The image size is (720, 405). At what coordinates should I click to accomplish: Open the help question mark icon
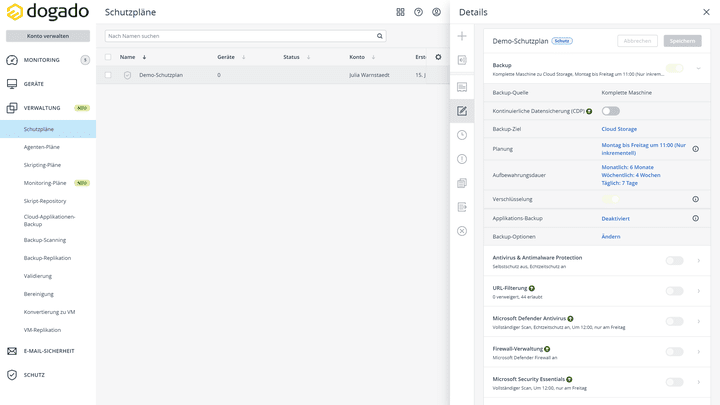[x=419, y=12]
